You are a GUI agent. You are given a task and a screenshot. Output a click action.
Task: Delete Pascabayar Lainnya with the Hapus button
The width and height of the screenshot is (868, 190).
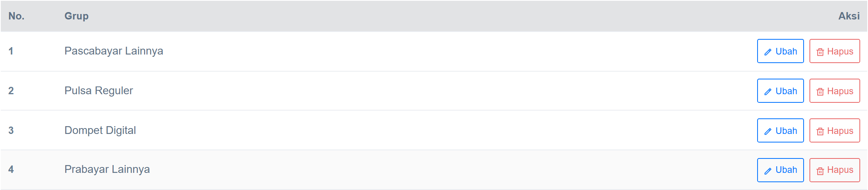[x=835, y=51]
